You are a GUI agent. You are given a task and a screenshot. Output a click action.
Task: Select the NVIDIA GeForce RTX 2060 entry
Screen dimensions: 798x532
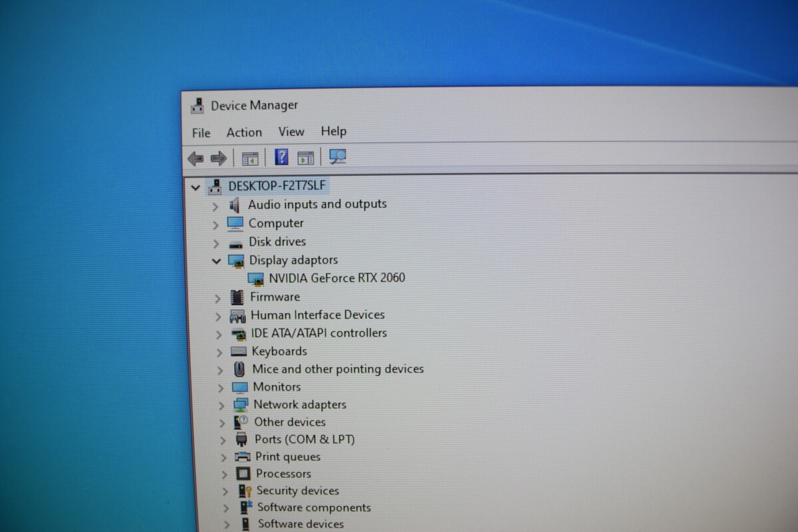337,278
